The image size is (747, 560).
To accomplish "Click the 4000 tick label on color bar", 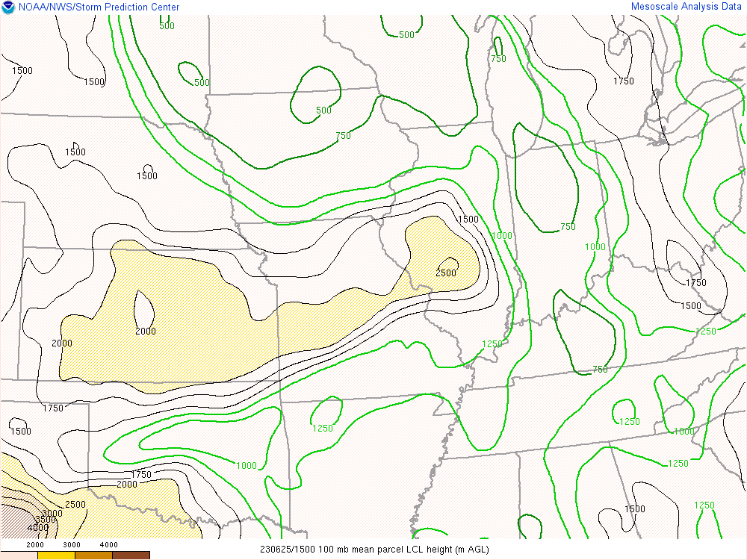I will pos(109,545).
